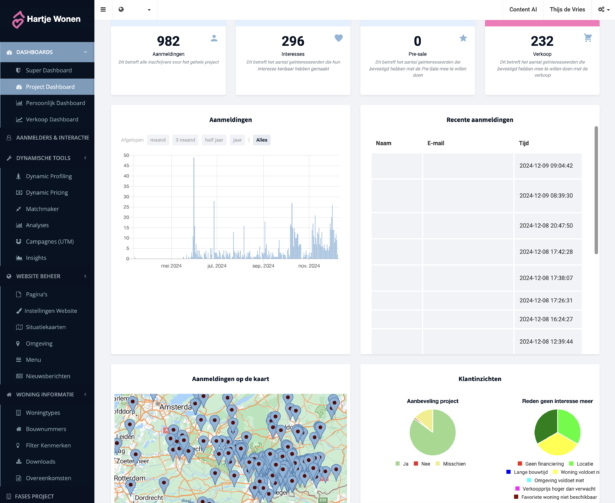615x503 pixels.
Task: Select the '3 maand' time range
Action: click(x=186, y=140)
